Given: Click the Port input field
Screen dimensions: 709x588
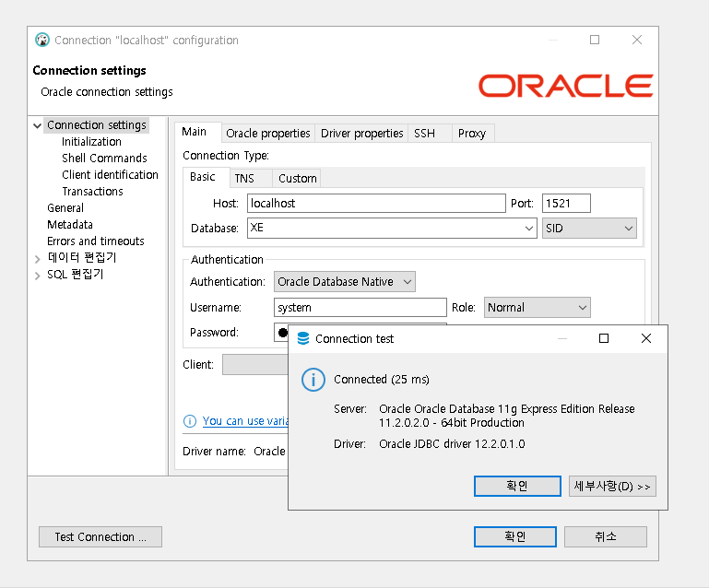Looking at the screenshot, I should 566,203.
